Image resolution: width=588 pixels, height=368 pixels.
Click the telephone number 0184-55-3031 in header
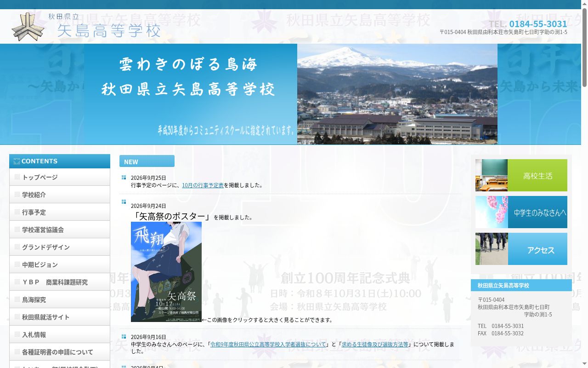point(538,24)
